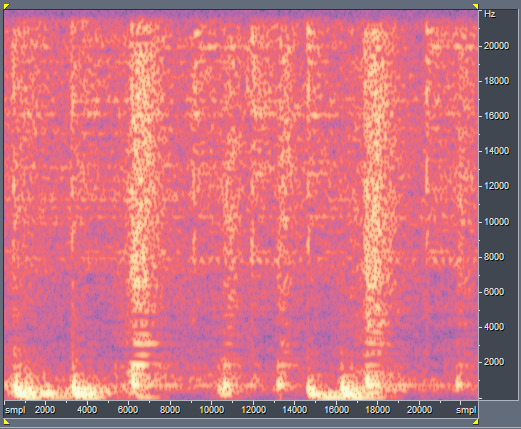
Task: Select the 18000 Hz mark on frequency ruler
Action: 496,81
